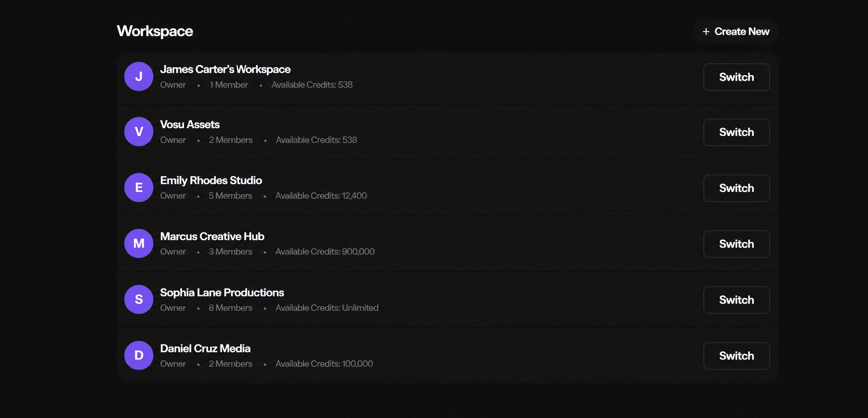The image size is (868, 418).
Task: Click the purple D avatar icon
Action: [139, 355]
